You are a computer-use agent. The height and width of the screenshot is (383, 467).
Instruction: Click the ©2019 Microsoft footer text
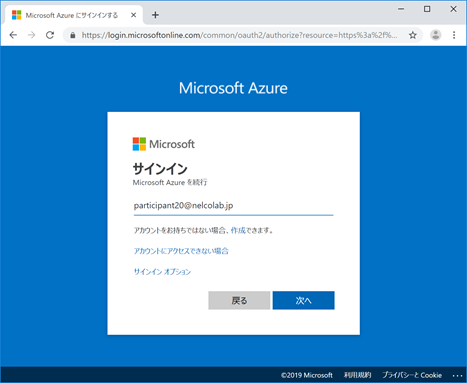[x=307, y=375]
